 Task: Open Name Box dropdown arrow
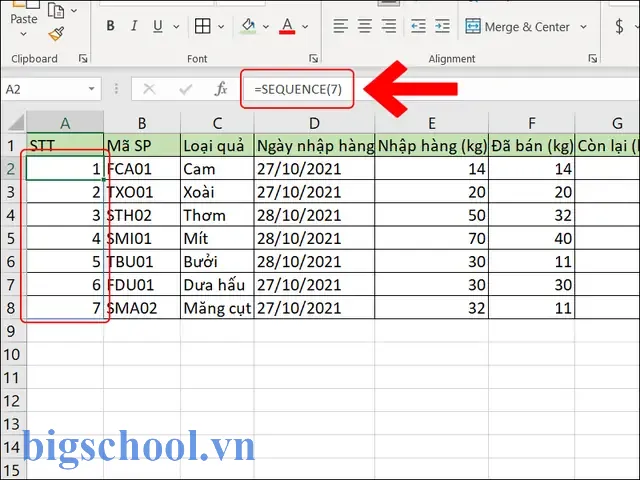click(91, 89)
